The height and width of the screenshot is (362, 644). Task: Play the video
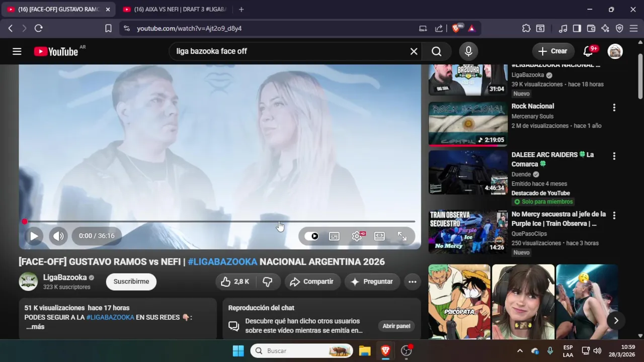point(34,236)
